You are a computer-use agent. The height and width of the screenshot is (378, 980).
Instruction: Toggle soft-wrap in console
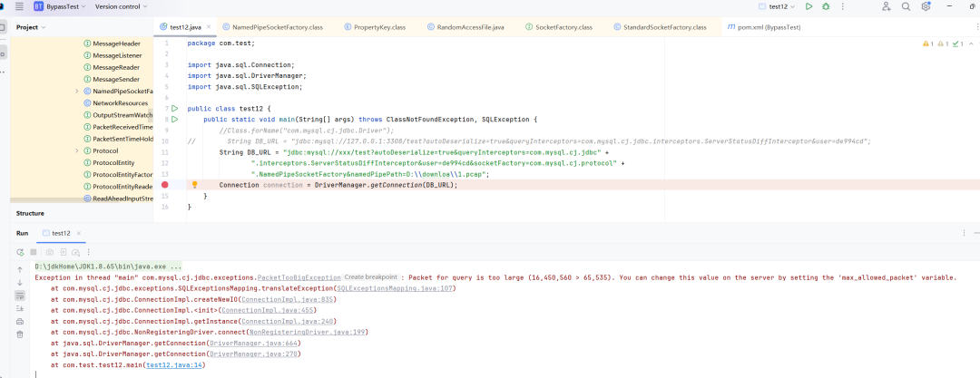pos(19,296)
